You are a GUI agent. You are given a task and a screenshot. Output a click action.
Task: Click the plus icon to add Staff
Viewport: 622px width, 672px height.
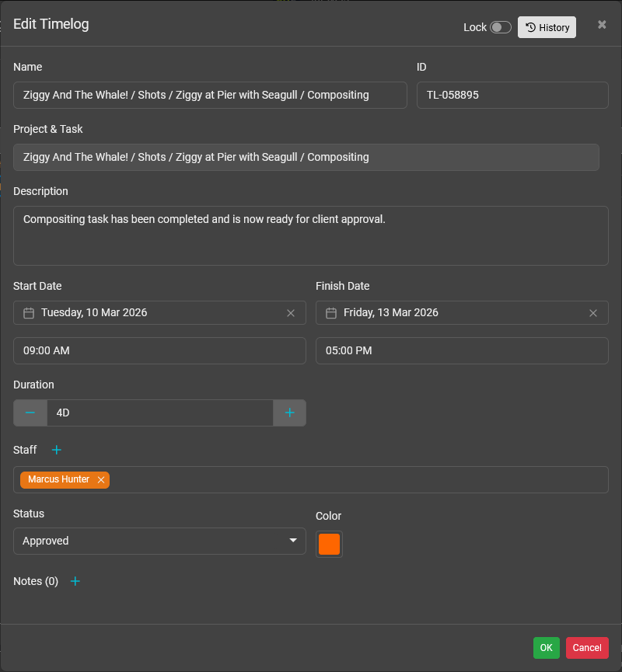tap(56, 450)
